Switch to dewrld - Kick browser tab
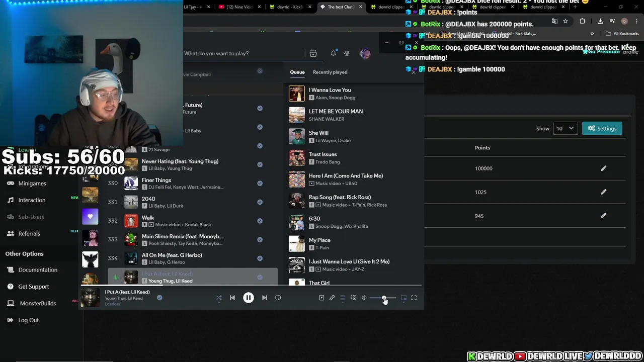The width and height of the screenshot is (644, 362). (290, 7)
